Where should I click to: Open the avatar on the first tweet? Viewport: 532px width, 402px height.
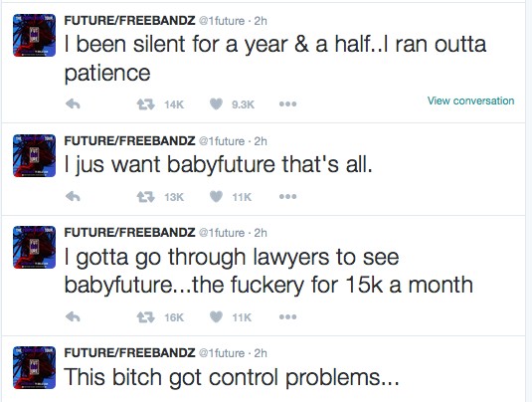tap(34, 35)
